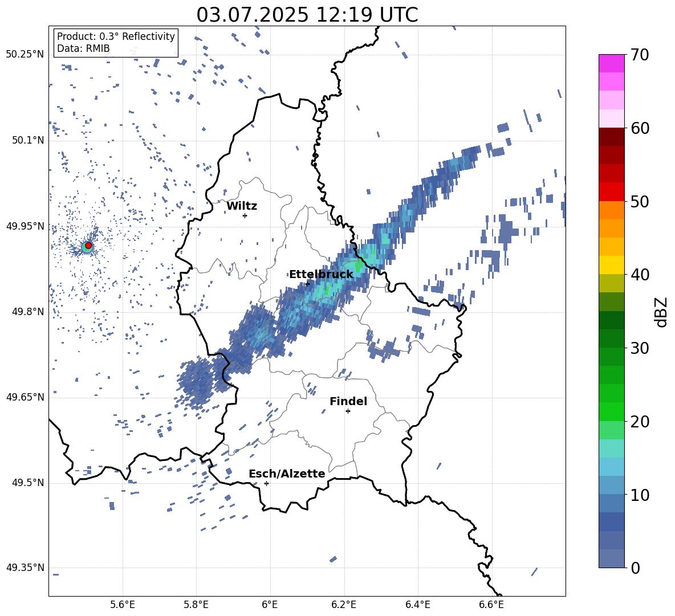Click the 49.65°N latitude label
The height and width of the screenshot is (616, 675).
[25, 397]
